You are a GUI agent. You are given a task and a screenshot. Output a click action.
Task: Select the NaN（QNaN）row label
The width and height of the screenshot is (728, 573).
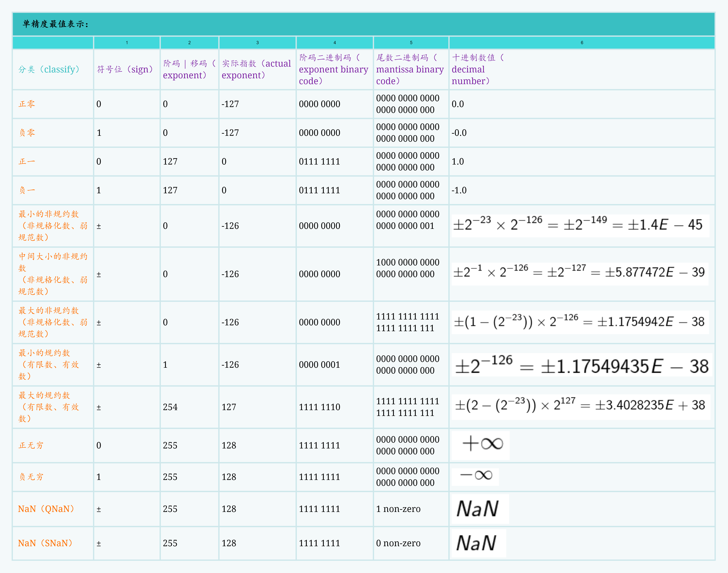(x=46, y=509)
